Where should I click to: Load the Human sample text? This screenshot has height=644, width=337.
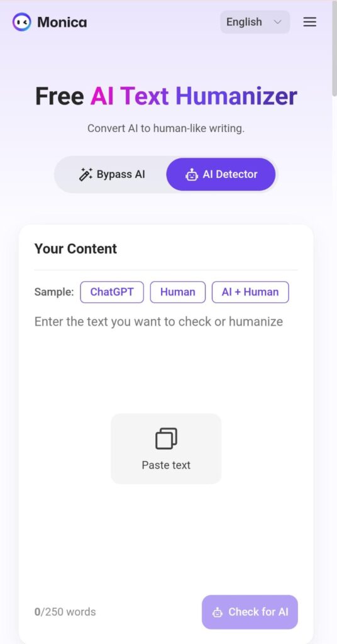[x=178, y=292]
